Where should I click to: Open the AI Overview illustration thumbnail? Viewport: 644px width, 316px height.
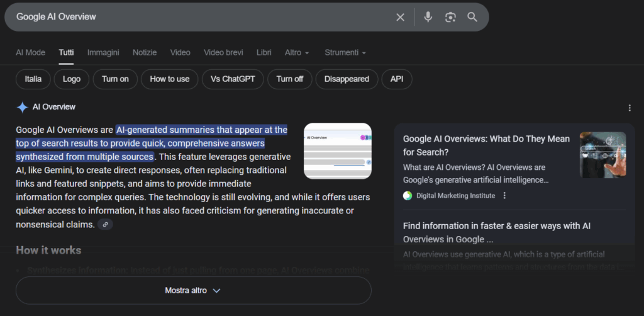point(338,151)
